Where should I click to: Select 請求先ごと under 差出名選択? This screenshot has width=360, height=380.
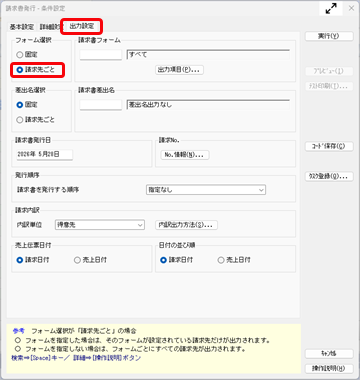pyautogui.click(x=35, y=120)
